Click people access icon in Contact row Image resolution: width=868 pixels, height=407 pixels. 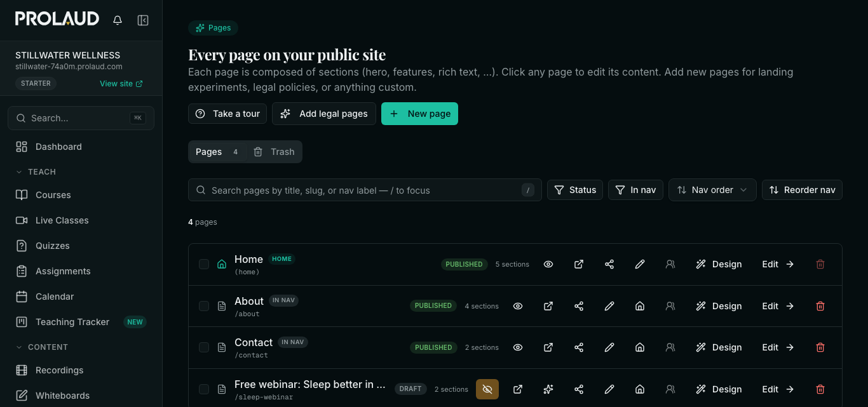[x=670, y=347]
